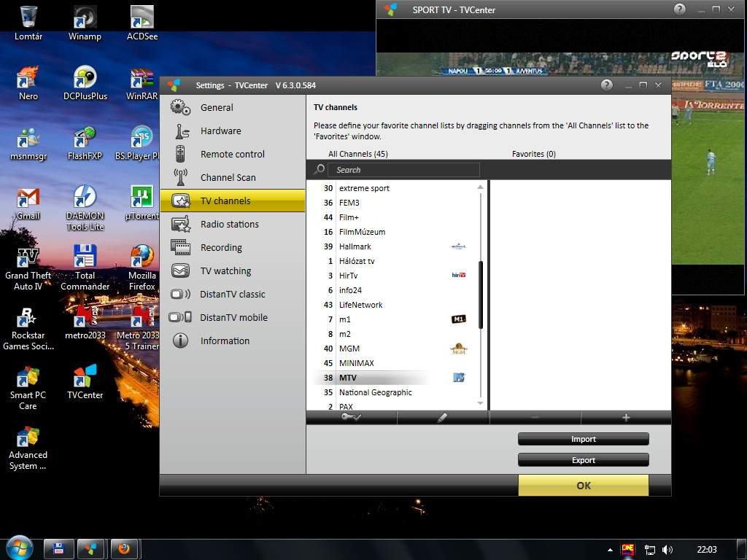
Task: Open Rockstar Games Social desktop icon
Action: click(x=28, y=329)
